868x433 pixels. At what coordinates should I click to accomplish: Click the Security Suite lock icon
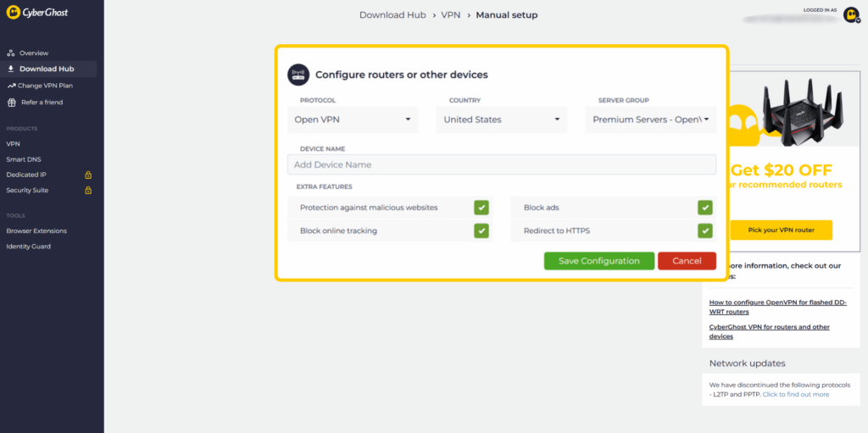88,191
